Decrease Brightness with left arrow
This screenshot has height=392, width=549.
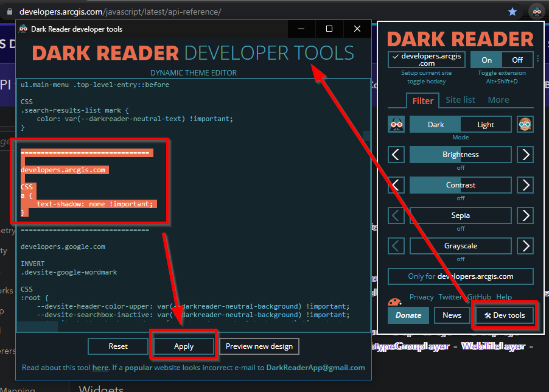click(x=396, y=155)
